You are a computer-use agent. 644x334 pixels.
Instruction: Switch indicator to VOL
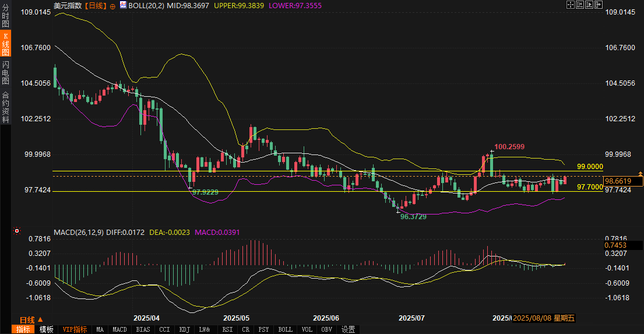tap(307, 329)
